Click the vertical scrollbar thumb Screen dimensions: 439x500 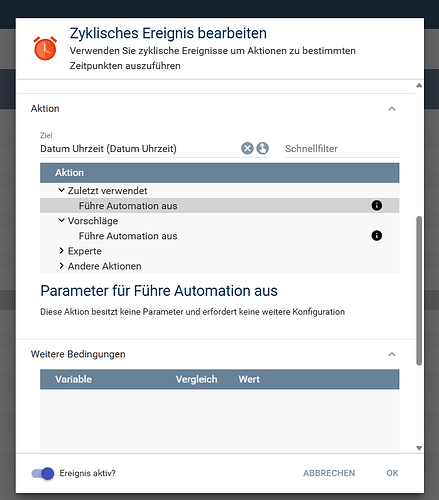click(x=419, y=291)
